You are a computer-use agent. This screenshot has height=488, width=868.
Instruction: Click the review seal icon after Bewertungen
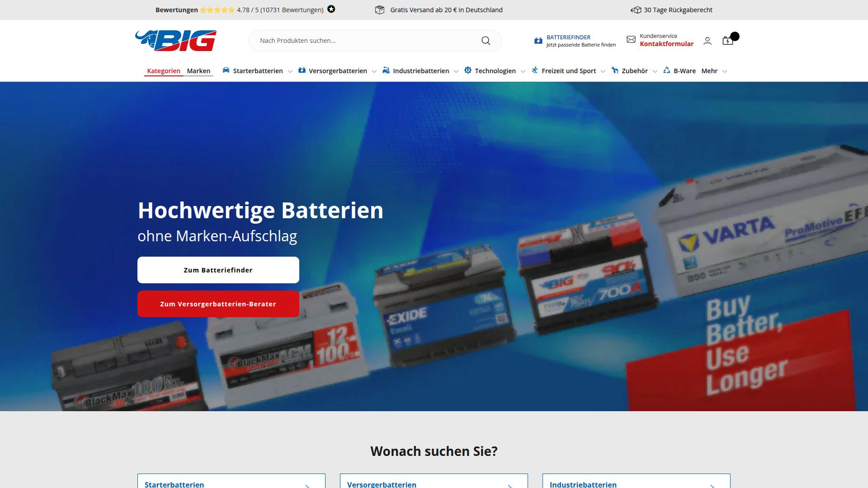point(331,9)
